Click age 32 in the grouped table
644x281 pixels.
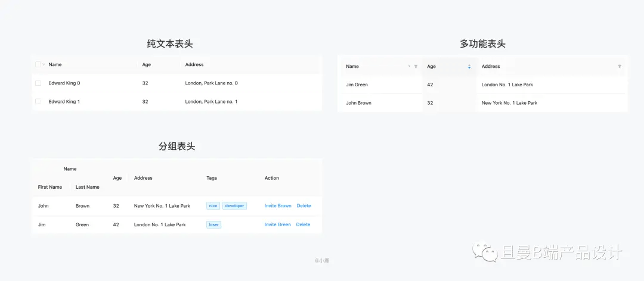[x=116, y=206]
